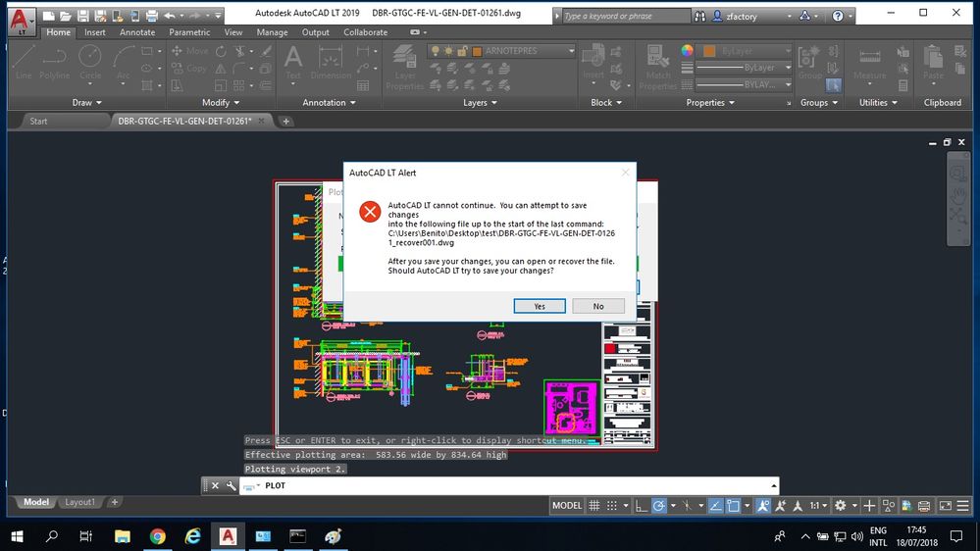This screenshot has height=551, width=980.
Task: Click the command line cancel X button
Action: [x=215, y=485]
